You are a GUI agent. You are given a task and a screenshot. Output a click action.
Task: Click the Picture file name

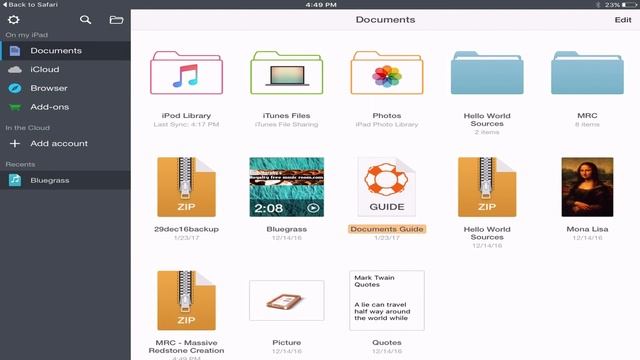[x=287, y=342]
